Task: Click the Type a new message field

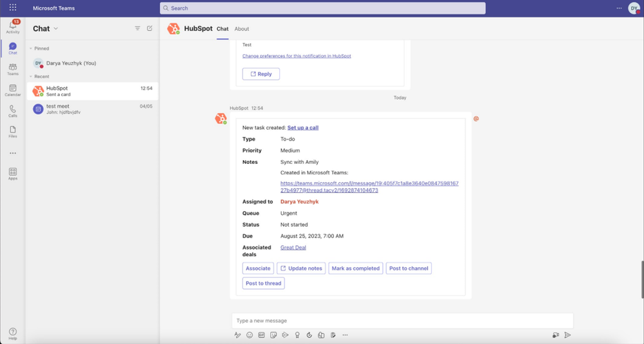Action: [402, 321]
